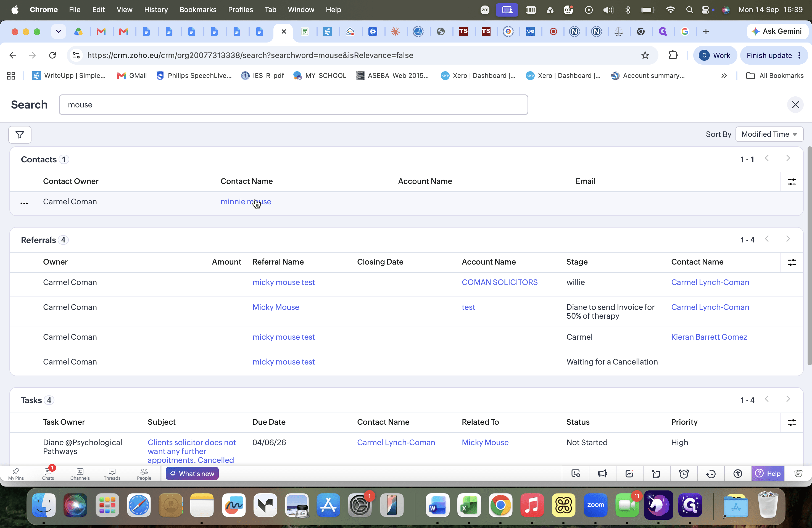Viewport: 812px width, 528px height.
Task: Open the Chrome History menu
Action: click(156, 10)
